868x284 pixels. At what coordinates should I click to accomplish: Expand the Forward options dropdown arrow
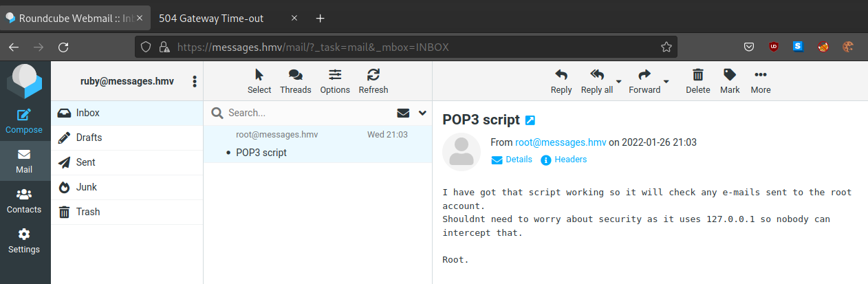click(x=666, y=81)
